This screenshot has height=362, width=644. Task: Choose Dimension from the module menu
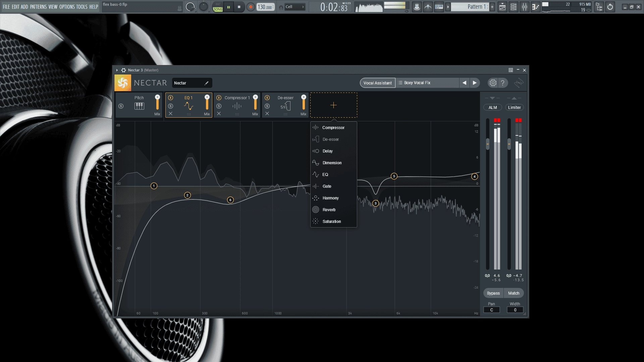(333, 163)
